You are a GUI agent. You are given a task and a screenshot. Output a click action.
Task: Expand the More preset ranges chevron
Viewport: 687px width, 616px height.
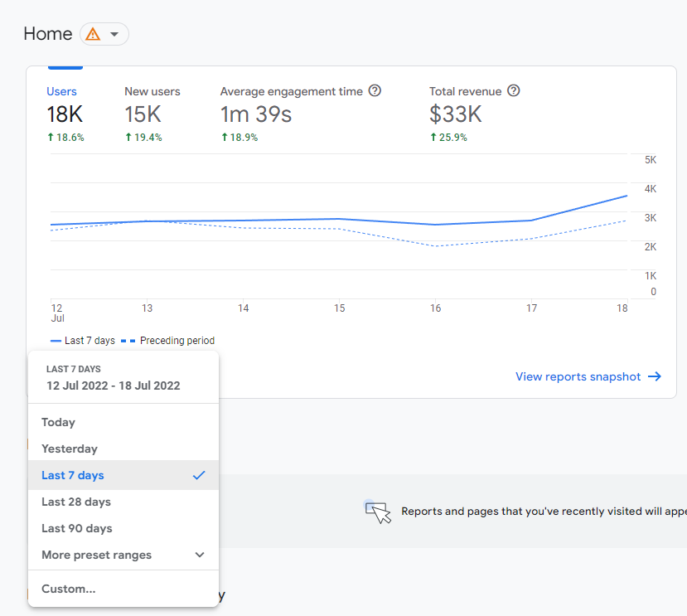(x=199, y=555)
